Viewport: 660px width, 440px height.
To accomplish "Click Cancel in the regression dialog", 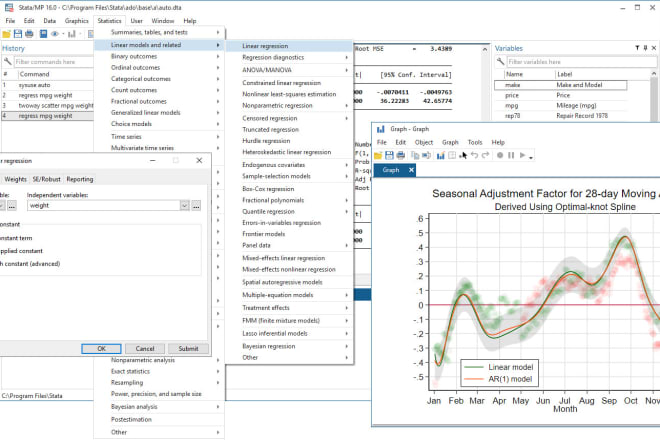I will 145,349.
